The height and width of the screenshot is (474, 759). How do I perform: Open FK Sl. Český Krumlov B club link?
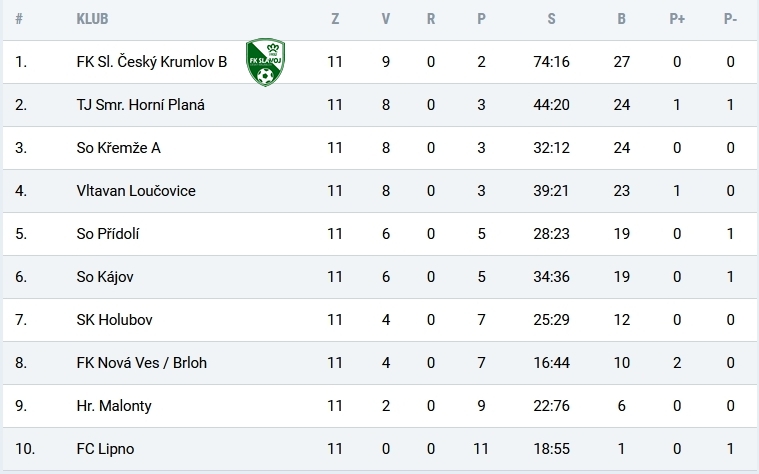coord(152,62)
